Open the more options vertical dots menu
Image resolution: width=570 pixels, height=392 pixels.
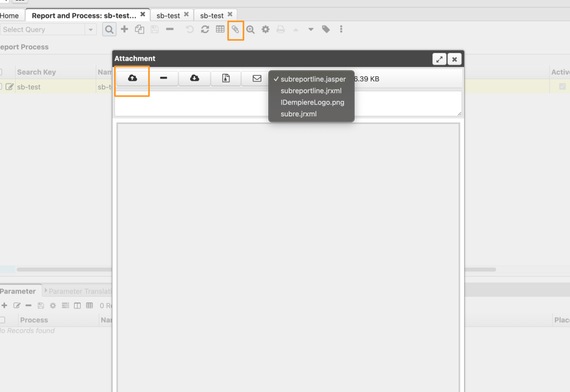[x=341, y=29]
